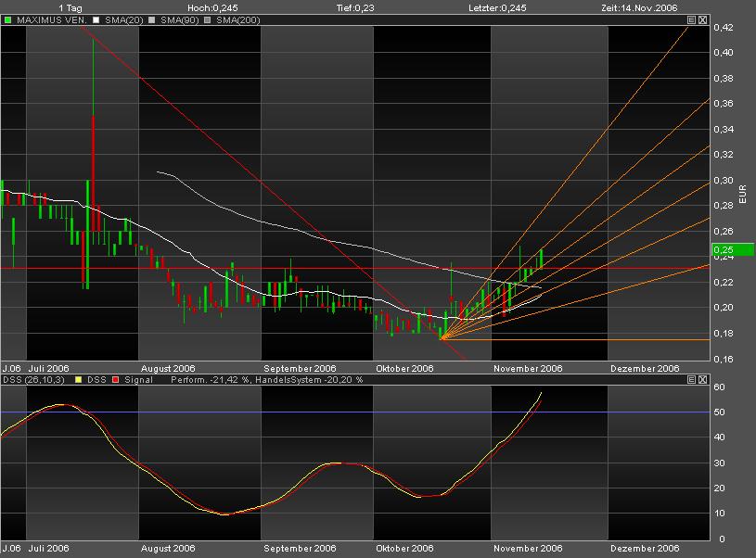Click the Perform. -21,42 % text
The width and height of the screenshot is (756, 558).
click(211, 380)
